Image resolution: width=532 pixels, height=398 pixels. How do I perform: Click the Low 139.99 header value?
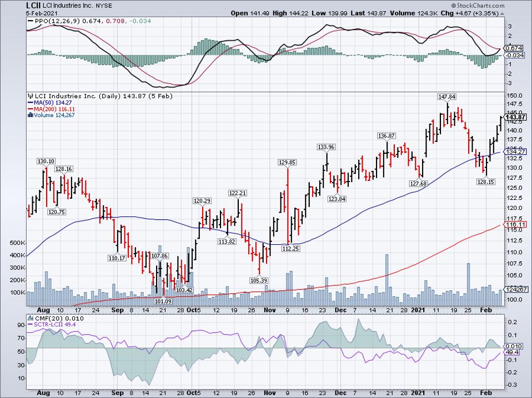328,13
